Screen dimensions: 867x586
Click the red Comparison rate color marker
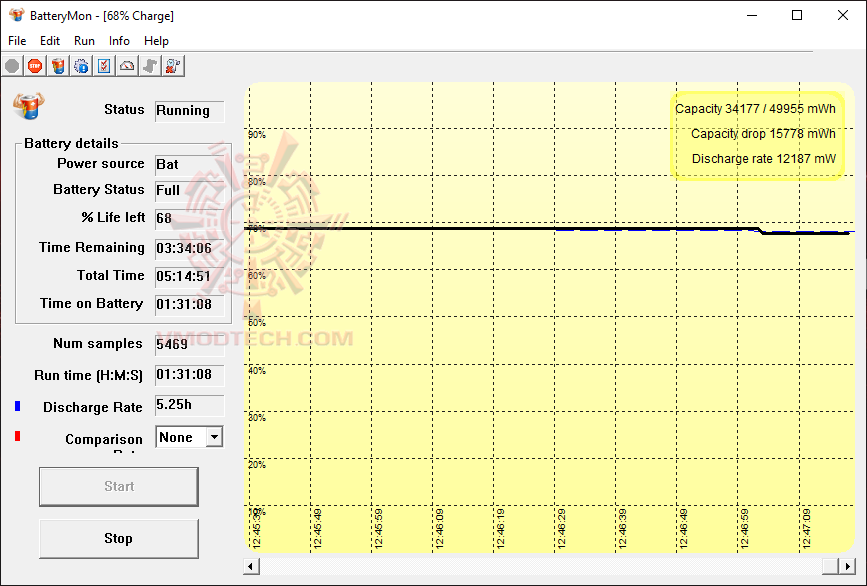[18, 436]
